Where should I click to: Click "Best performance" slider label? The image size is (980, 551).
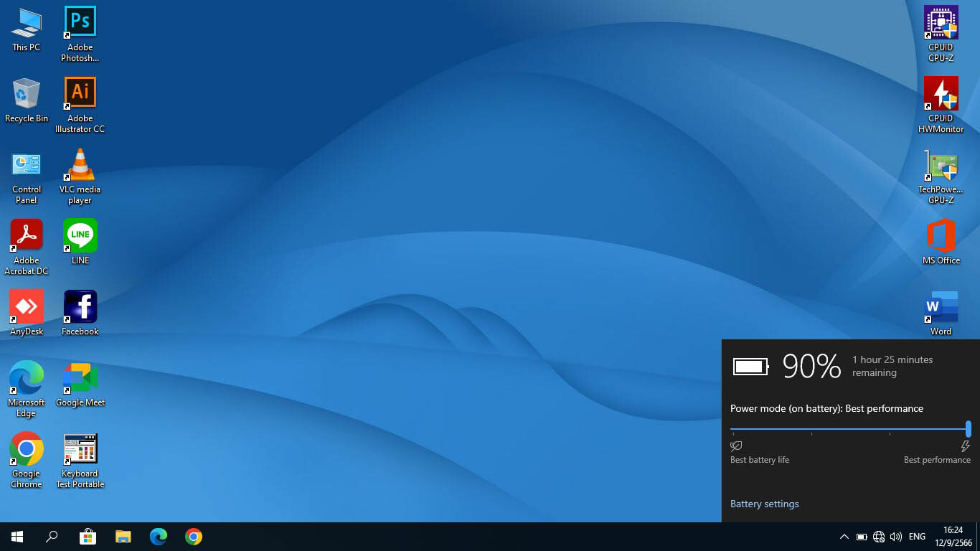click(x=937, y=460)
